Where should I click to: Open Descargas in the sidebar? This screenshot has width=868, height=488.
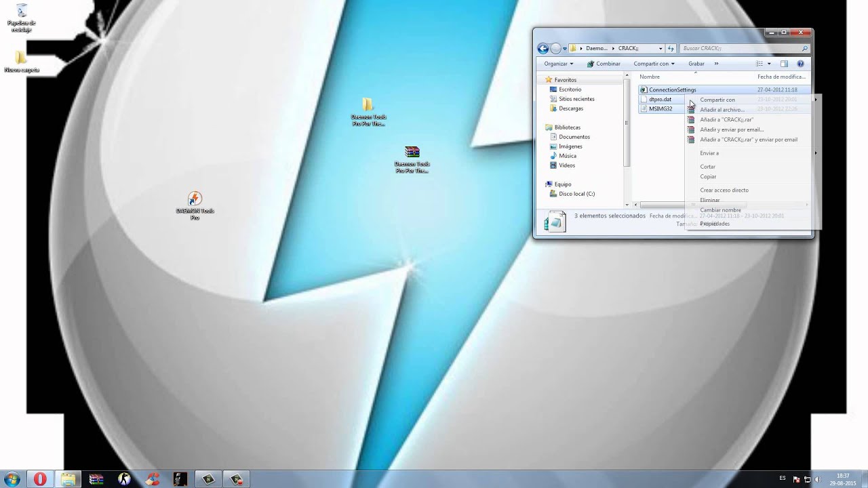(570, 108)
